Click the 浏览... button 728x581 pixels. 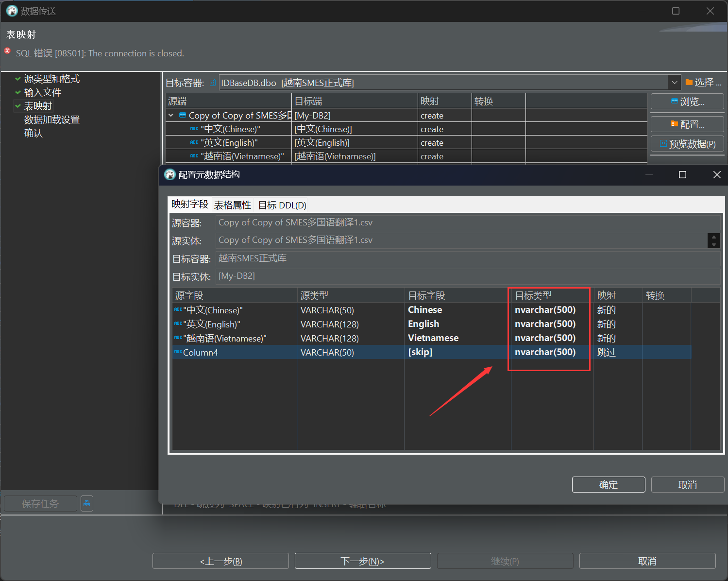click(x=687, y=102)
